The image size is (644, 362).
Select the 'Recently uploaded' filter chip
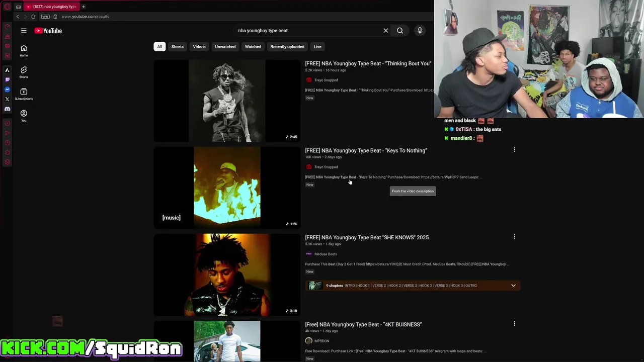point(287,47)
